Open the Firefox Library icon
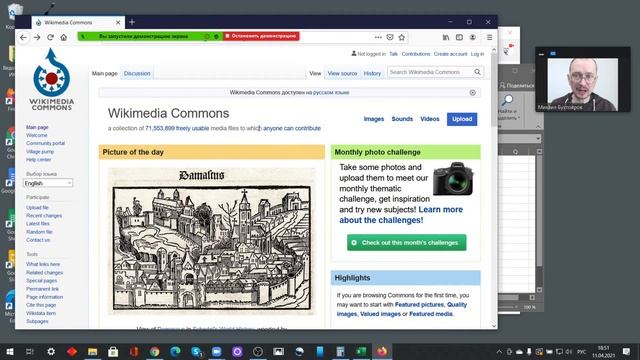Viewport: 640px width, 360px height. [x=446, y=37]
